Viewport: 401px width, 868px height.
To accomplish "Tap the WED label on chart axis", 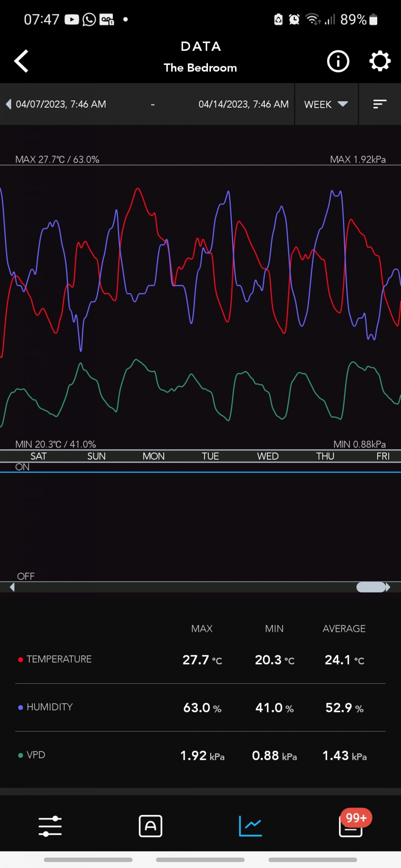I will click(x=268, y=456).
